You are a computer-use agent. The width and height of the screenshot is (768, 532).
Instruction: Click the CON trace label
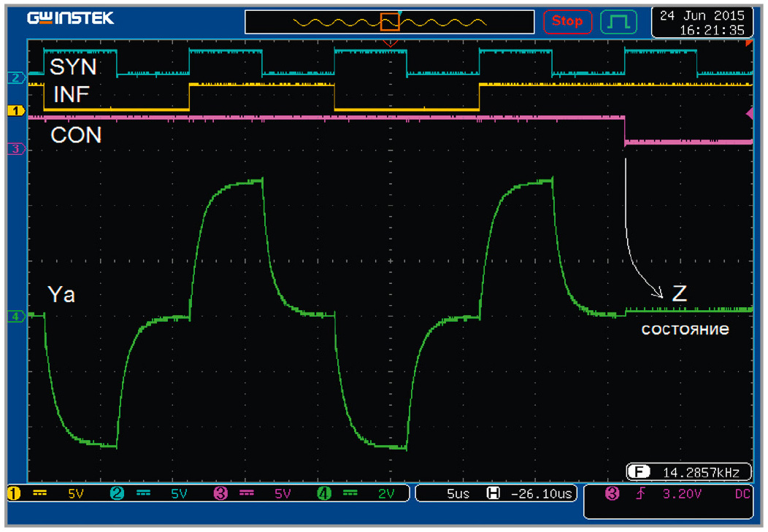coord(76,135)
